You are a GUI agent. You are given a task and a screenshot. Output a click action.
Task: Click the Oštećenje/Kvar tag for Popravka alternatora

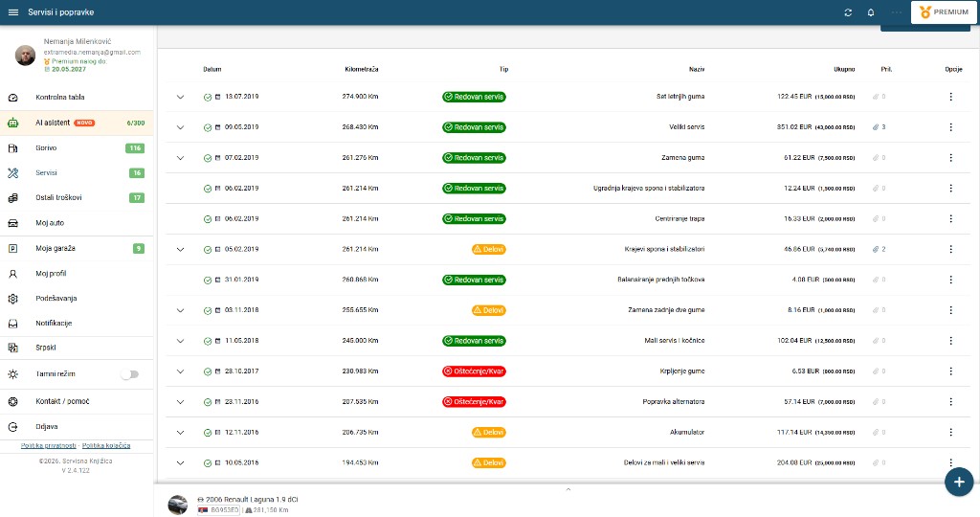pyautogui.click(x=474, y=402)
